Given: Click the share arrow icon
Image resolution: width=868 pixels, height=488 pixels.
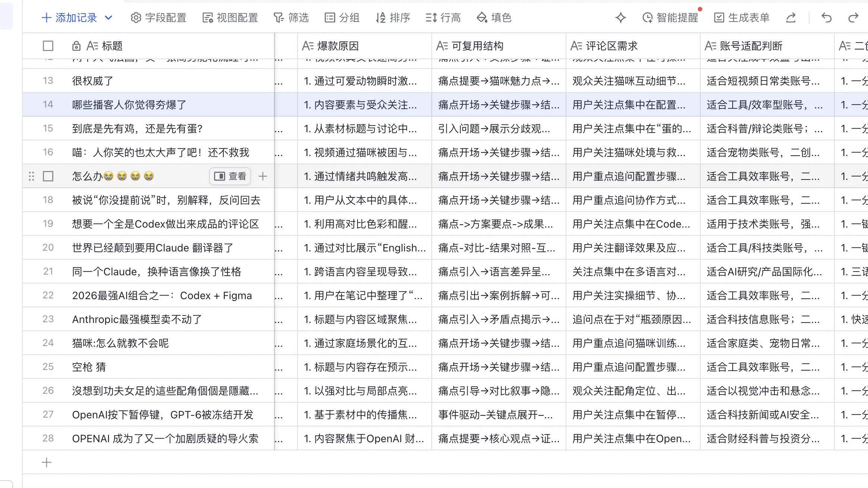Looking at the screenshot, I should [791, 18].
